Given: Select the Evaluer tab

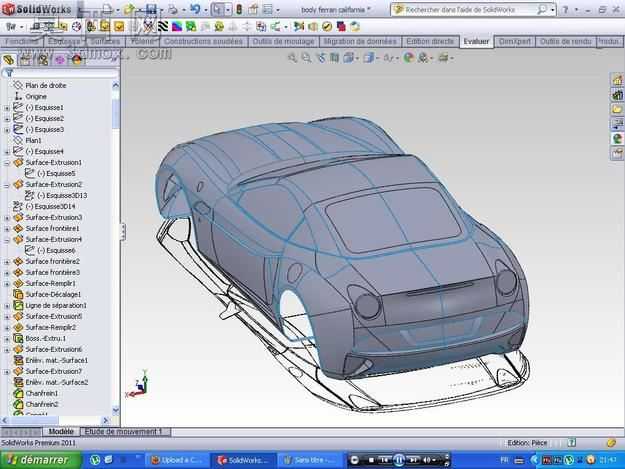Looking at the screenshot, I should 476,41.
